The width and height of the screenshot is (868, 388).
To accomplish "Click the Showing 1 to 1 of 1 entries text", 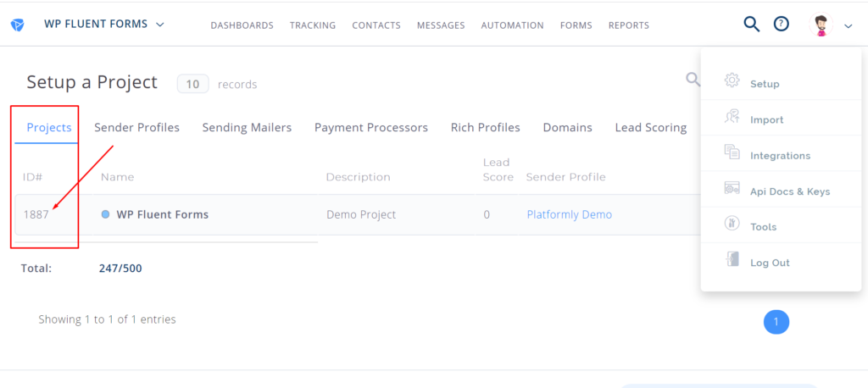I will coord(107,319).
